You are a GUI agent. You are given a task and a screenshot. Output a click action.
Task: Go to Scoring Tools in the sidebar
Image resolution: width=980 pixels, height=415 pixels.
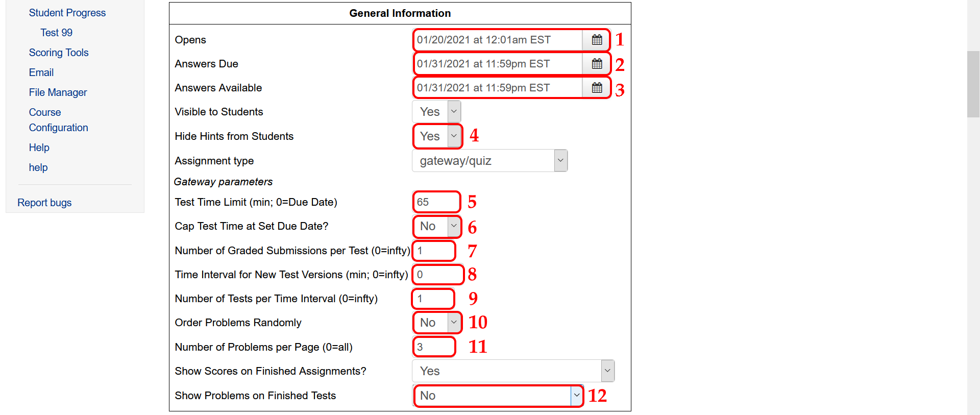point(59,53)
